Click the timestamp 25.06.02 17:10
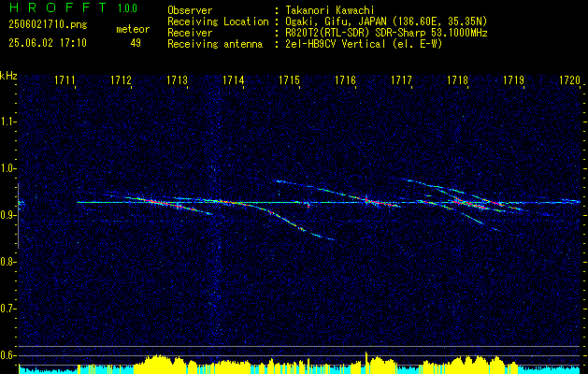Viewport: 588px width, 374px height. [x=48, y=43]
